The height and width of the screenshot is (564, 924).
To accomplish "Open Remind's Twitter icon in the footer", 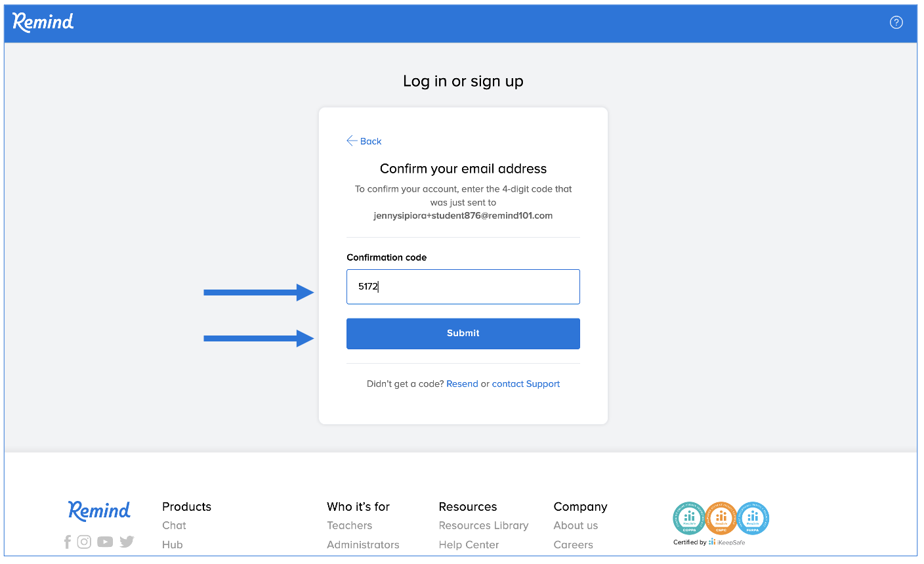I will coord(127,542).
